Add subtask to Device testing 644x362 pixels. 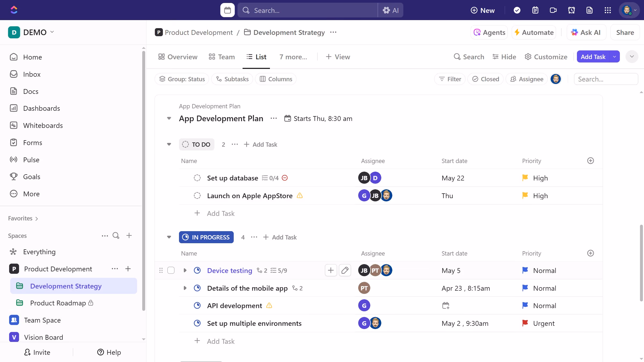[x=331, y=270]
